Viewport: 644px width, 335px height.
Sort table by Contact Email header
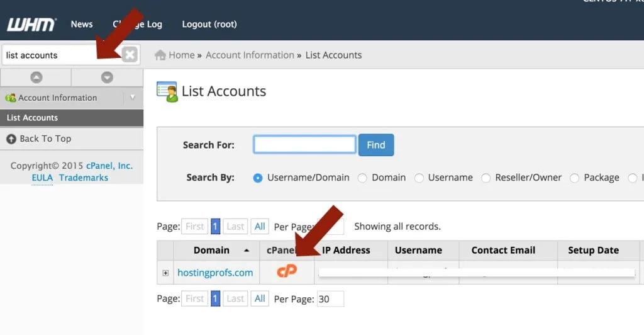pyautogui.click(x=503, y=251)
